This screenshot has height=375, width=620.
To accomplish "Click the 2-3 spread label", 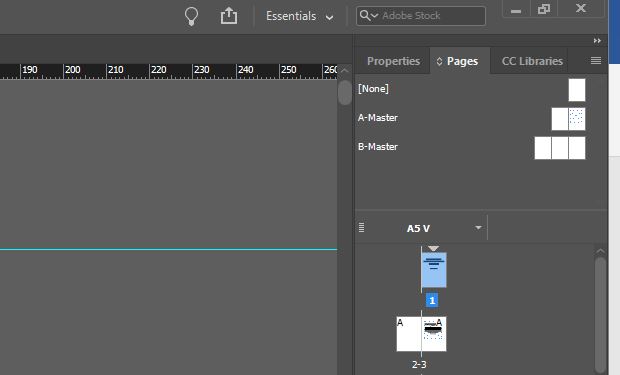I will 419,364.
